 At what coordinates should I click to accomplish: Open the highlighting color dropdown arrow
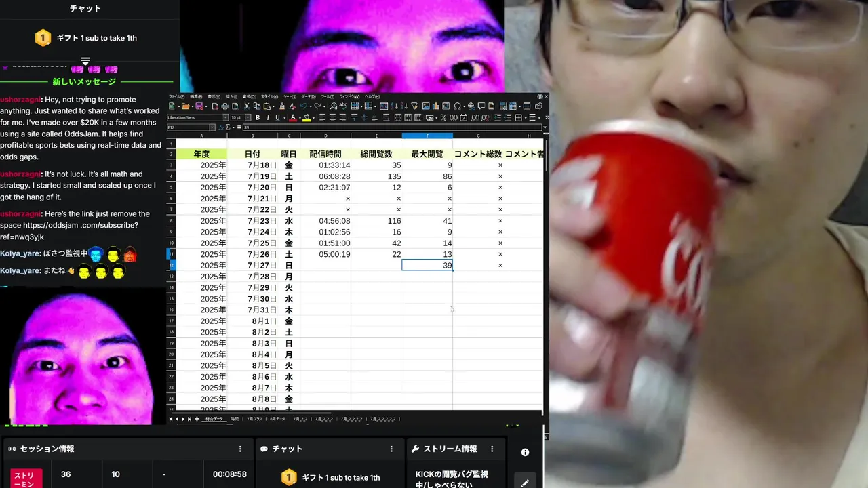pyautogui.click(x=313, y=118)
